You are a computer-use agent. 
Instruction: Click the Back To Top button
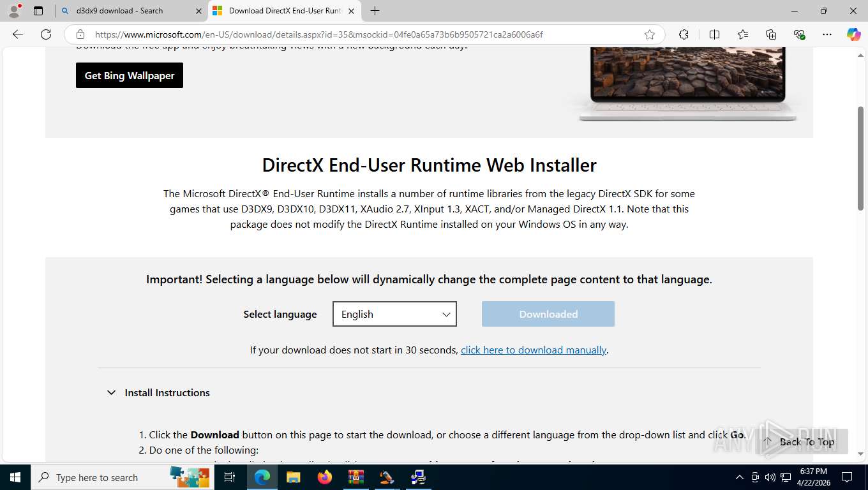click(x=801, y=442)
